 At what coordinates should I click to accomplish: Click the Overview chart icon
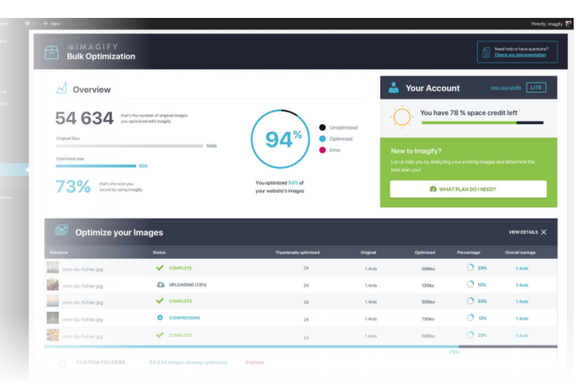(62, 89)
